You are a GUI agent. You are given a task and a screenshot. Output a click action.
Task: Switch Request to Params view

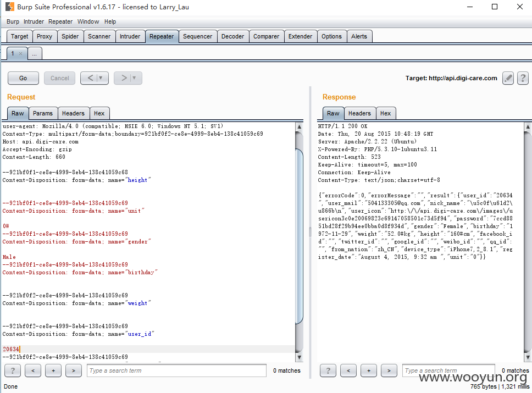[x=43, y=113]
